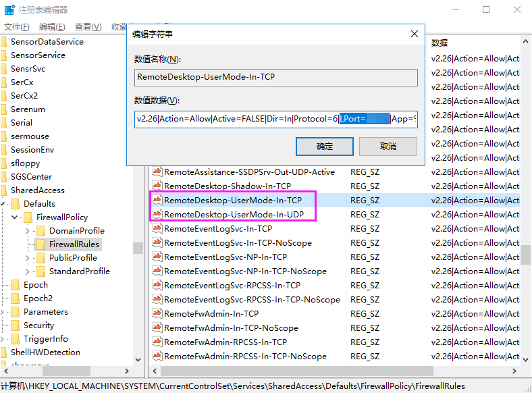Click the Epoch2 folder icon

15,298
